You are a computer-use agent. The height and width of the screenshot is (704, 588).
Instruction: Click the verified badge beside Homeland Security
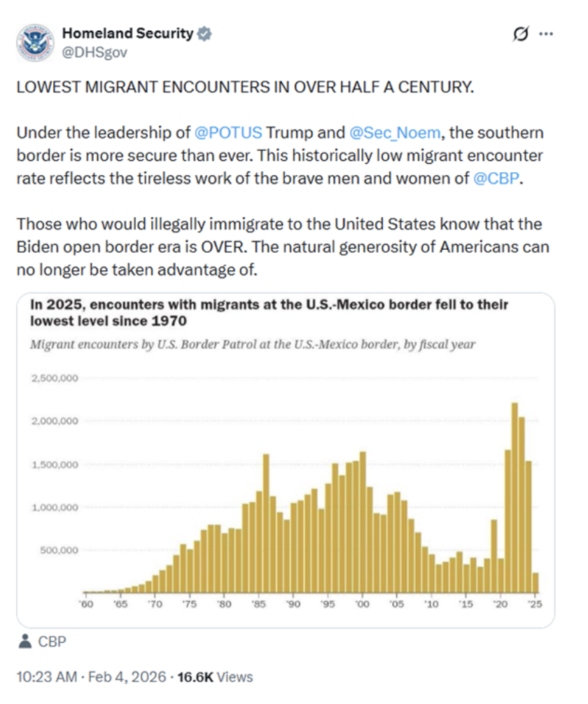click(x=203, y=34)
